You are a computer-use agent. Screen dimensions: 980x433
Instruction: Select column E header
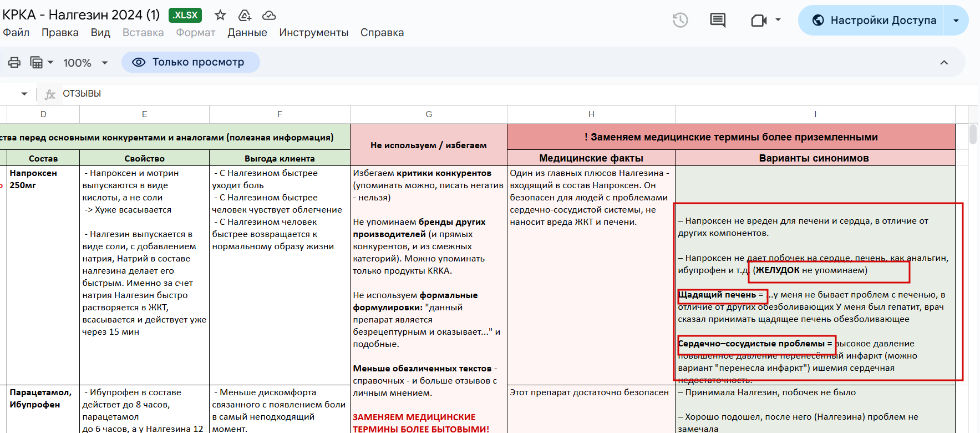(x=145, y=114)
